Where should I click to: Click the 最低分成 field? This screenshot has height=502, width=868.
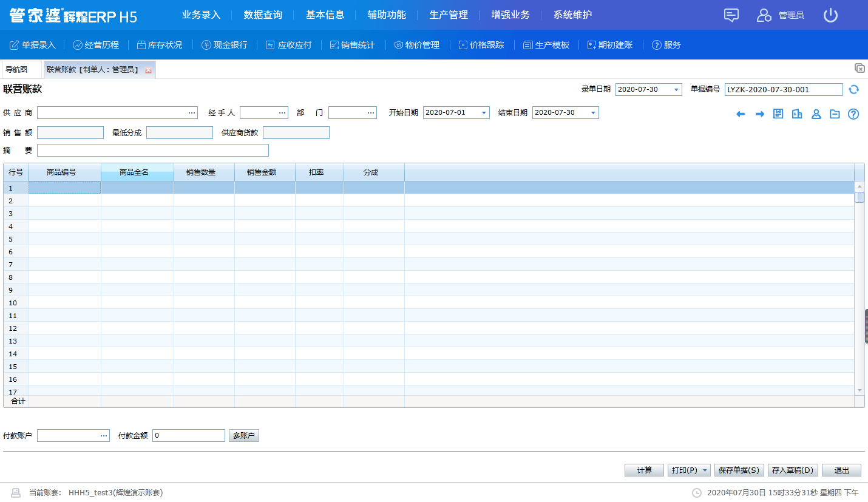coord(180,133)
